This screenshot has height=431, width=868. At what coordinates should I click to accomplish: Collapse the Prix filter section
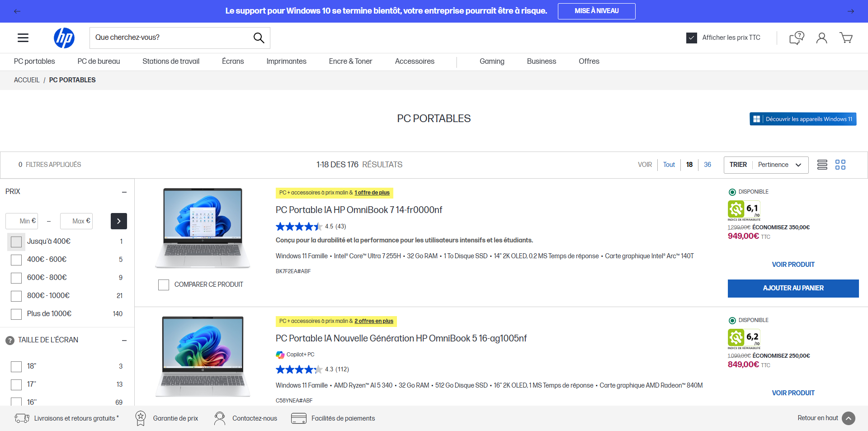124,192
